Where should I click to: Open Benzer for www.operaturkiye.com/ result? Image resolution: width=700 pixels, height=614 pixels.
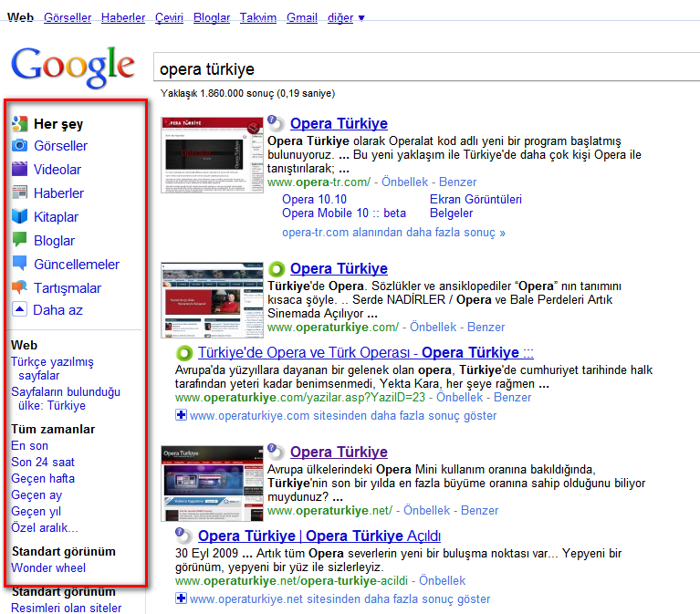pos(486,328)
